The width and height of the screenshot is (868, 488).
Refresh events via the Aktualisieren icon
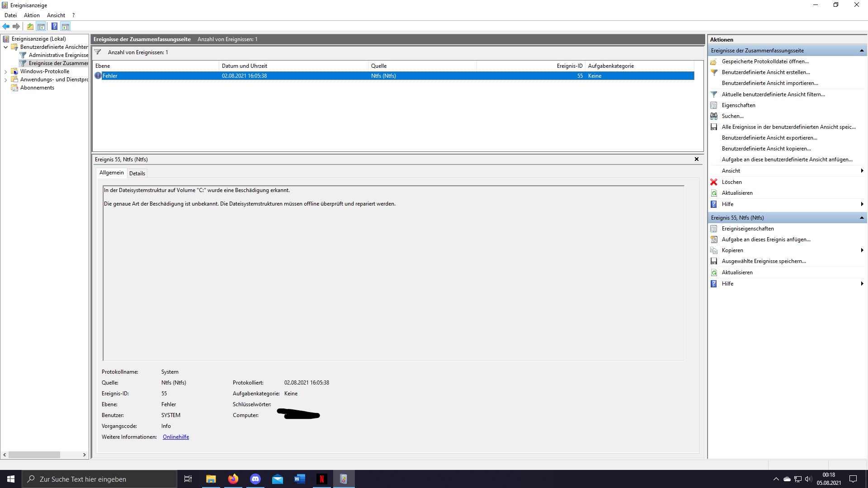(x=714, y=193)
